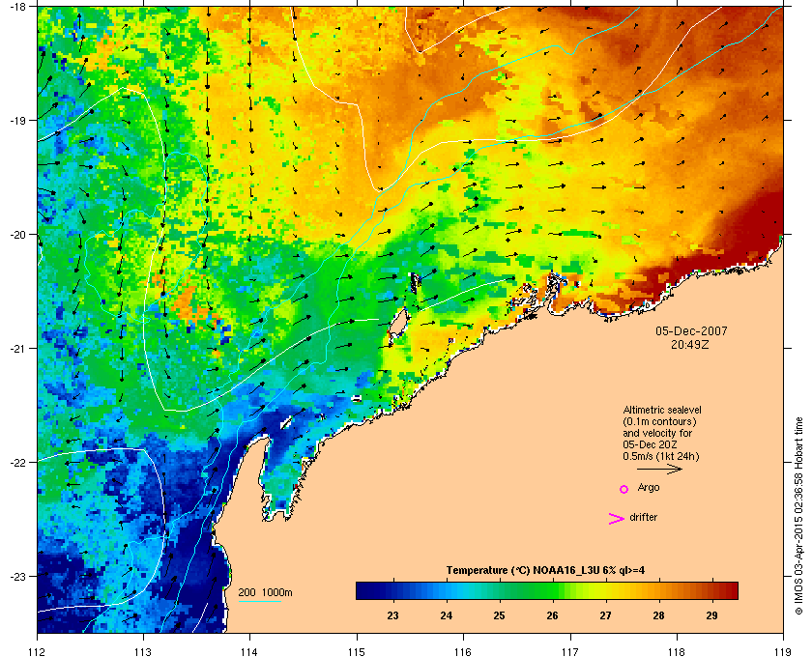Click the latitude axis label '-19'
The width and height of the screenshot is (812, 657).
(x=17, y=121)
